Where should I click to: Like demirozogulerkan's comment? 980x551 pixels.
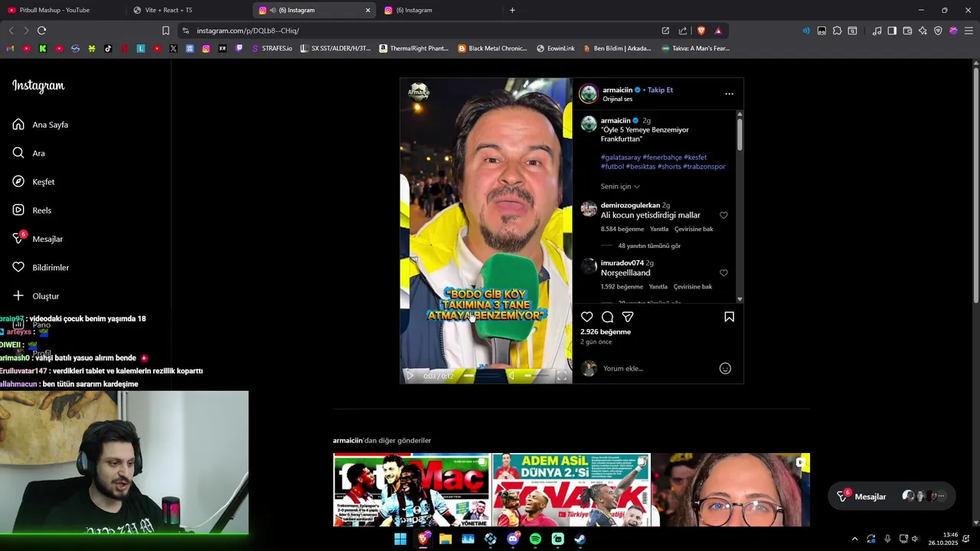click(724, 216)
